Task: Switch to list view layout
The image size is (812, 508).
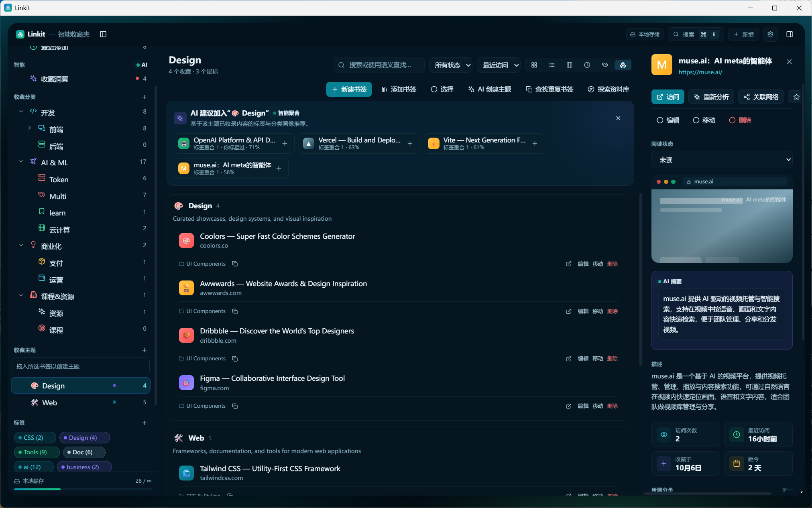Action: pos(552,65)
